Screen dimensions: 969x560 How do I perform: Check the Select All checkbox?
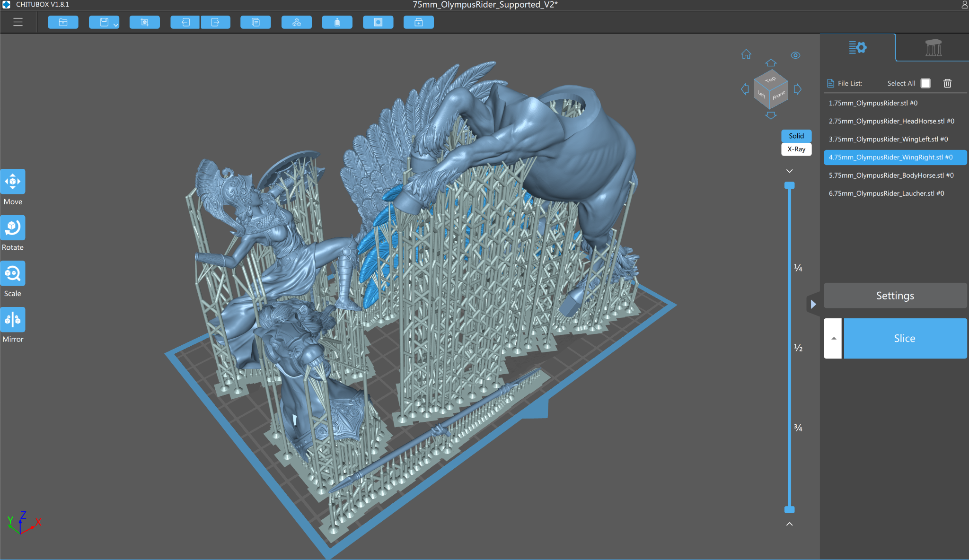(925, 83)
